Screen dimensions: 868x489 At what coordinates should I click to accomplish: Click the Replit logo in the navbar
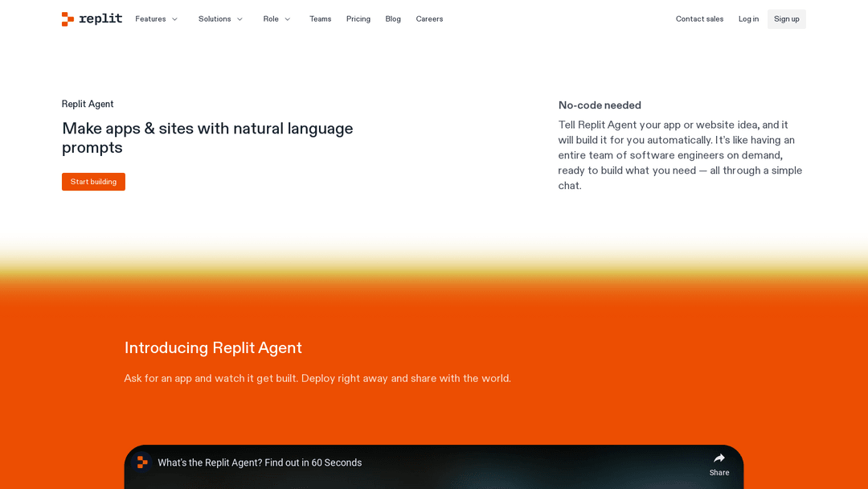(92, 18)
